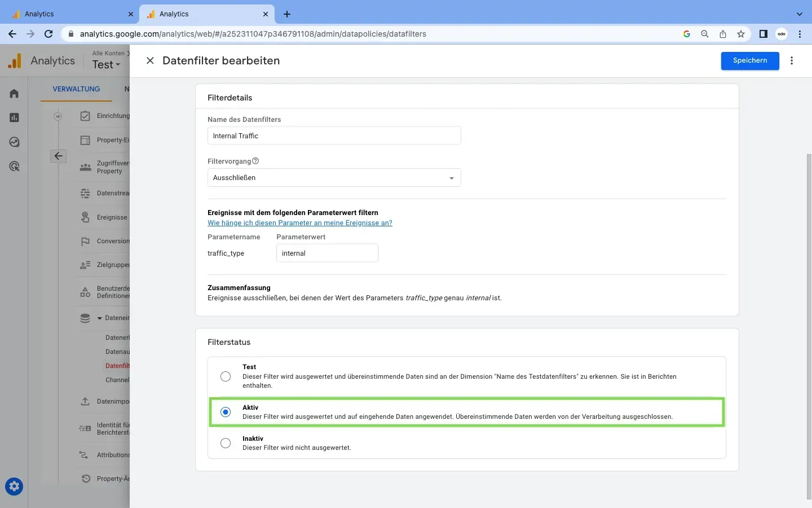Click the Attributionseinstellungen icon
Image resolution: width=812 pixels, height=508 pixels.
(x=84, y=455)
